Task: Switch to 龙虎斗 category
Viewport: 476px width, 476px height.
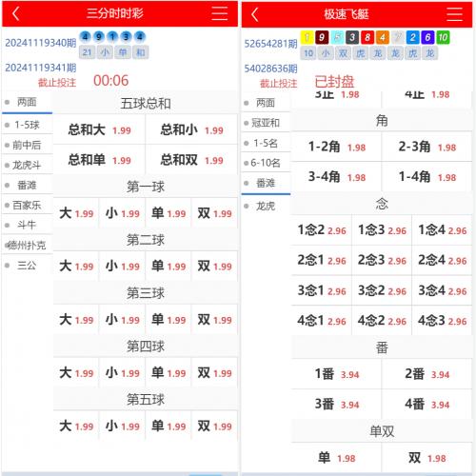Action: [27, 165]
